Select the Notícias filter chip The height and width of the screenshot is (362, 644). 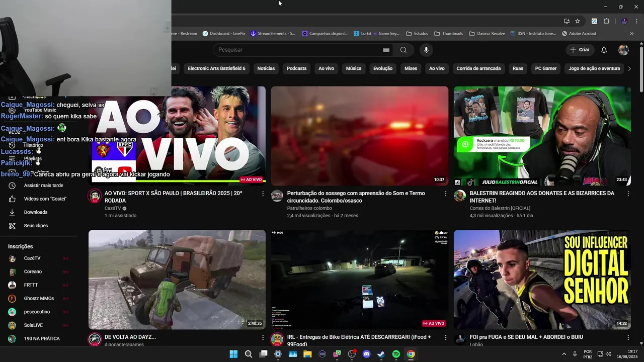pyautogui.click(x=266, y=68)
